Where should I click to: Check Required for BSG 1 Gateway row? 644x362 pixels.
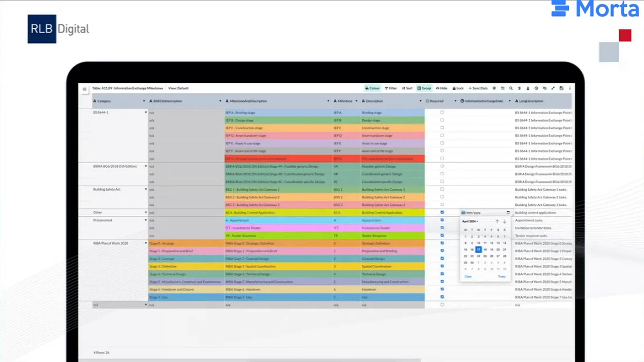tap(442, 189)
